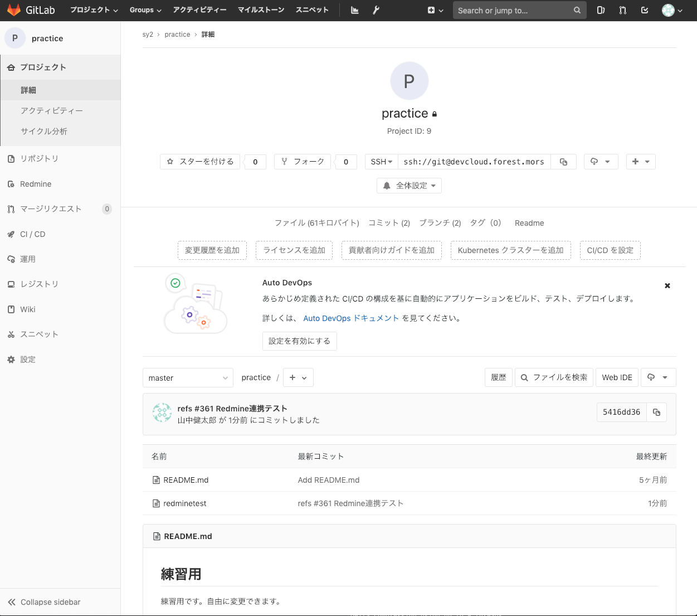Copy commit SHA 5416dd36 to clipboard

click(x=656, y=412)
